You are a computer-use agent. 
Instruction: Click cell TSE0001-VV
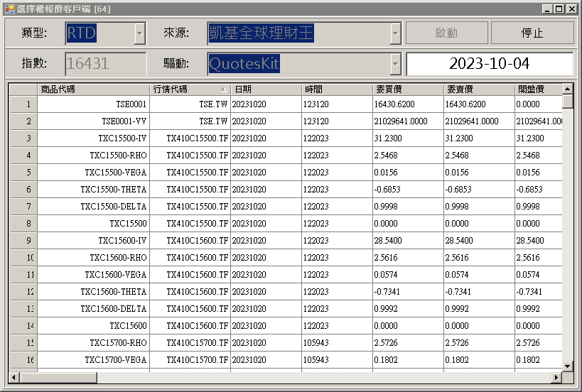(x=93, y=121)
